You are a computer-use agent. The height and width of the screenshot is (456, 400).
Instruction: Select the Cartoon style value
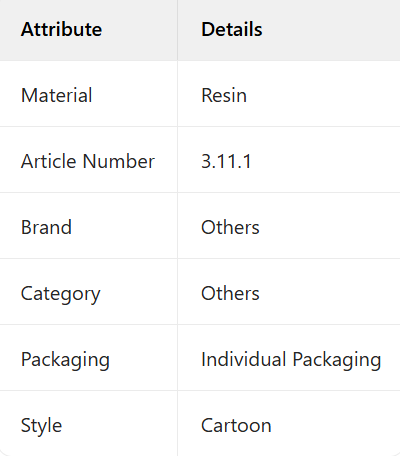click(236, 425)
